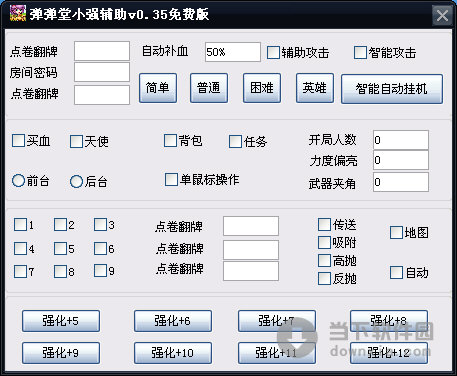Click the 强化+7 button
This screenshot has height=376, width=457.
pyautogui.click(x=277, y=321)
